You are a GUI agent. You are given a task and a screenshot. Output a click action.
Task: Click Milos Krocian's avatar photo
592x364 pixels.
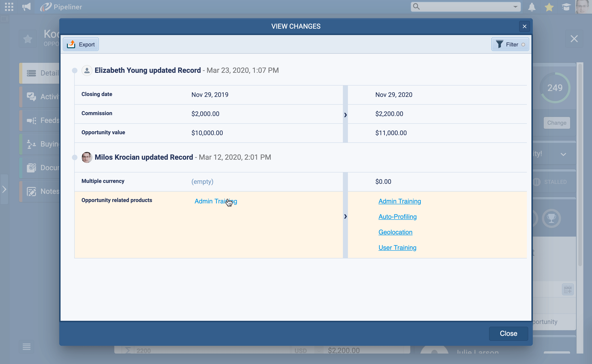click(x=87, y=157)
